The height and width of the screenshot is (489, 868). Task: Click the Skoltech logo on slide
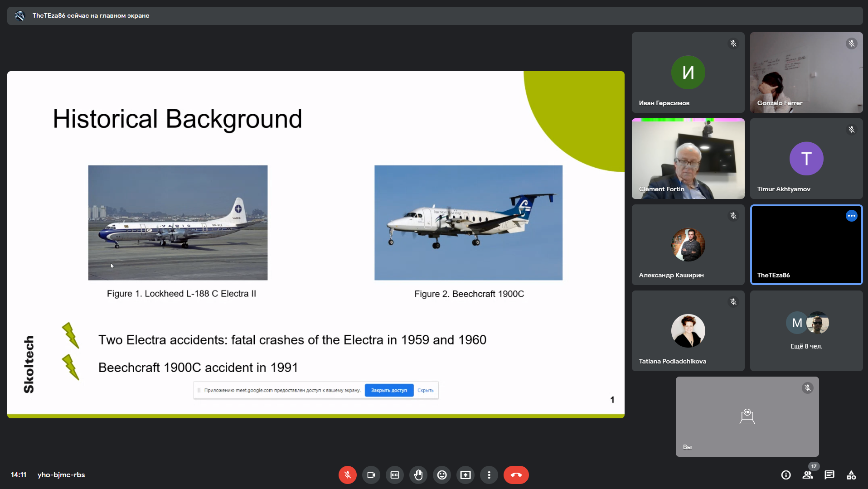(29, 364)
